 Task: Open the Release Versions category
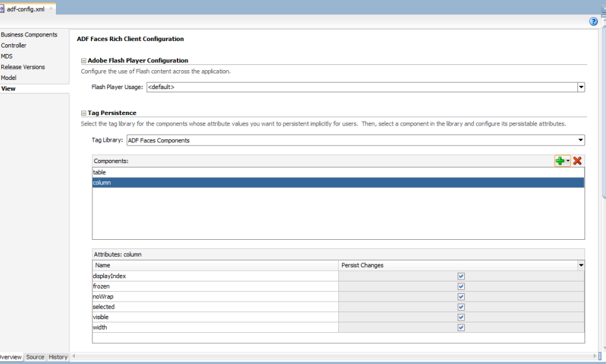pos(23,67)
